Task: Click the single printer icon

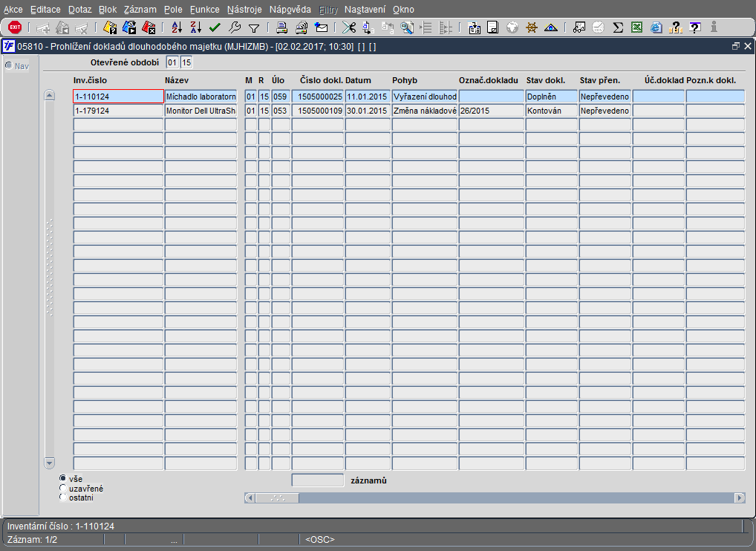Action: click(282, 27)
